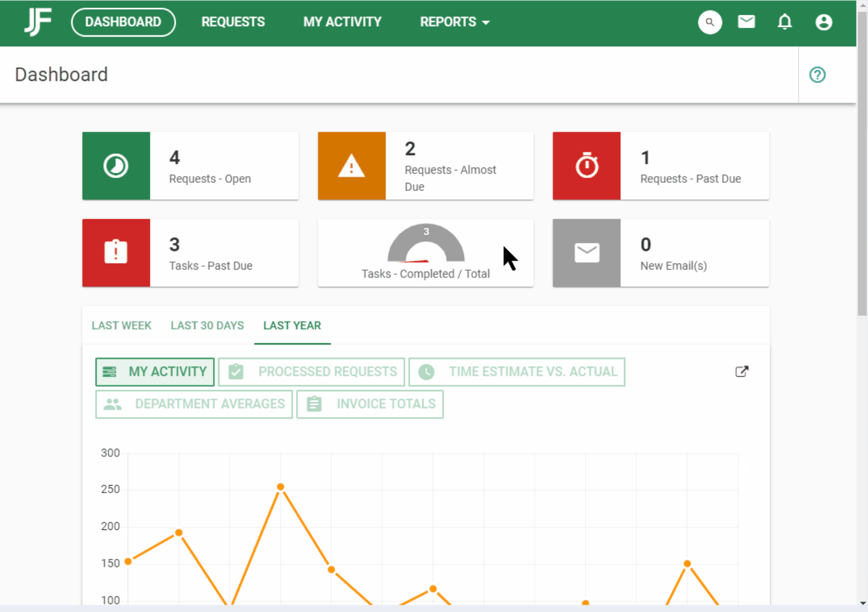Open Requests in the top navigation
This screenshot has height=612, width=868.
pos(233,22)
